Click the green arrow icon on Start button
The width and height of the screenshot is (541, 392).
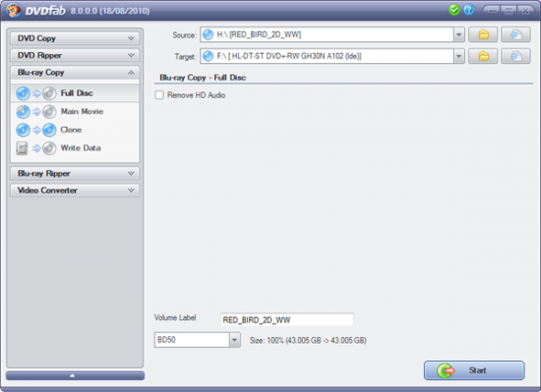tap(446, 370)
